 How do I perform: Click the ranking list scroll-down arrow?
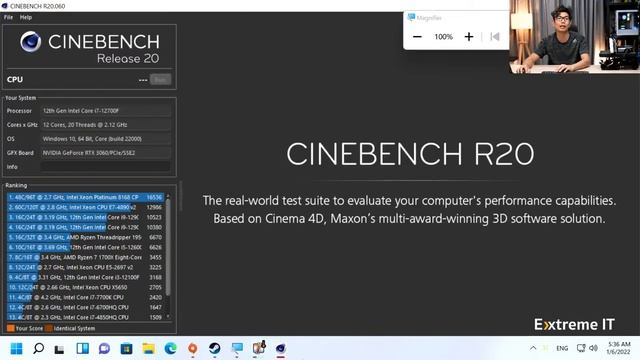[x=168, y=317]
